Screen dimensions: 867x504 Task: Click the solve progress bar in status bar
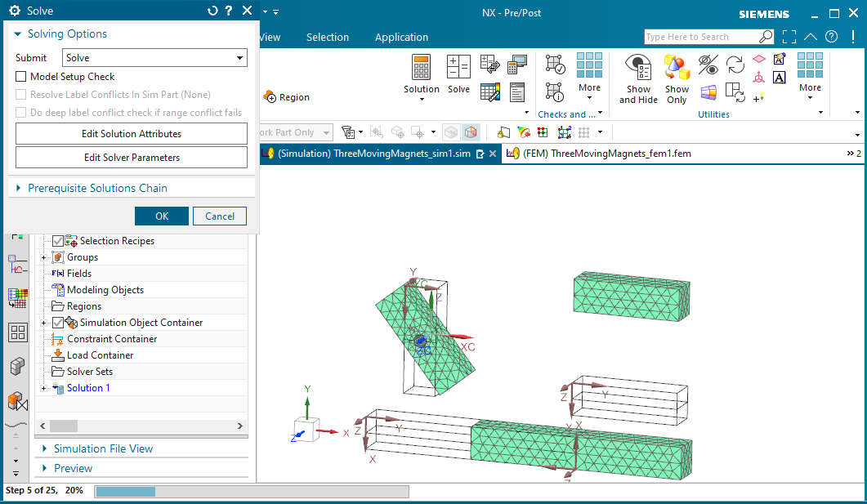[x=251, y=491]
